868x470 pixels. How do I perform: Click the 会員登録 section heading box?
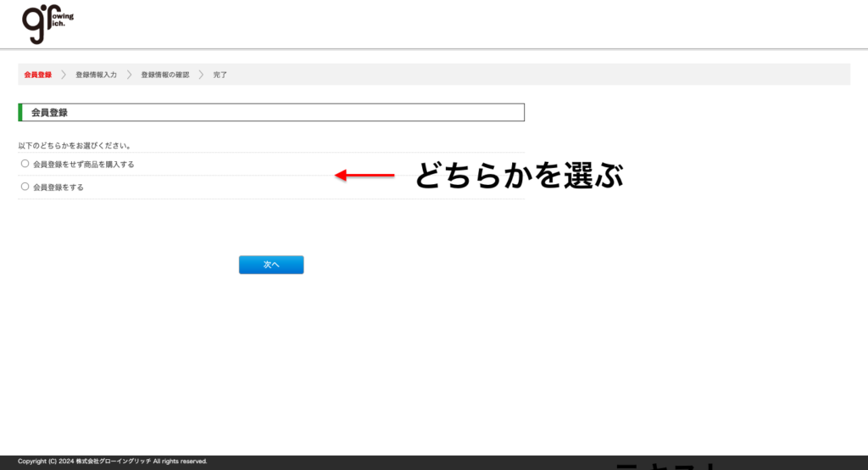[271, 112]
